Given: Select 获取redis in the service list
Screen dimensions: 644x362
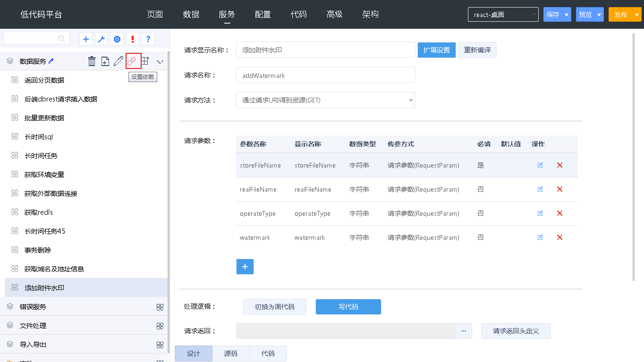Looking at the screenshot, I should [39, 212].
